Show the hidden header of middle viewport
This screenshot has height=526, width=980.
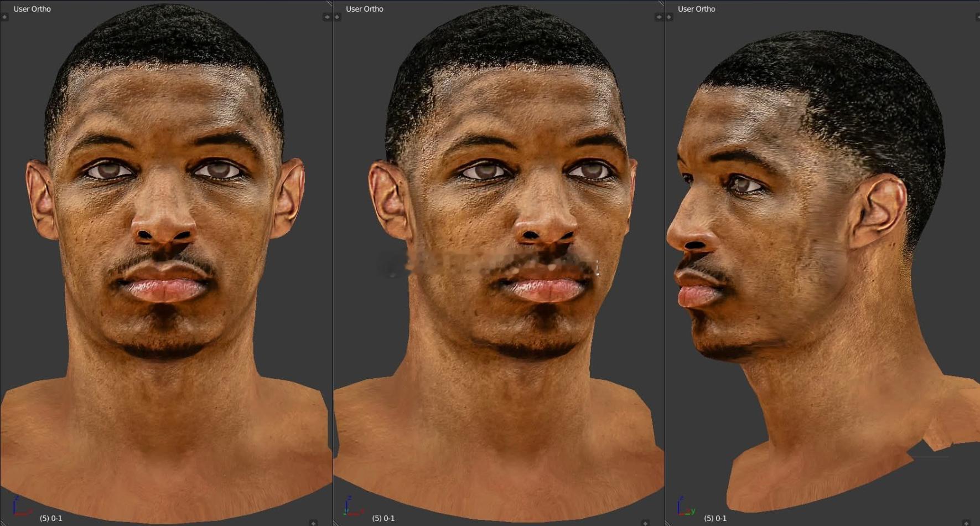click(645, 523)
